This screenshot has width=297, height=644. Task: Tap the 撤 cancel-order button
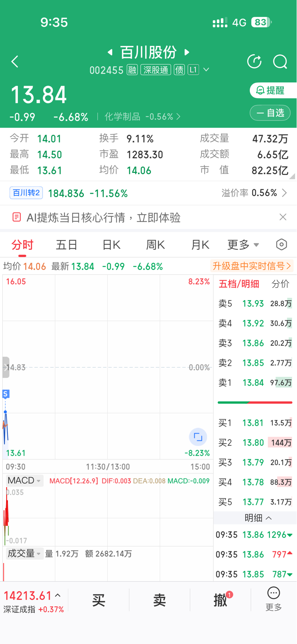point(221,600)
